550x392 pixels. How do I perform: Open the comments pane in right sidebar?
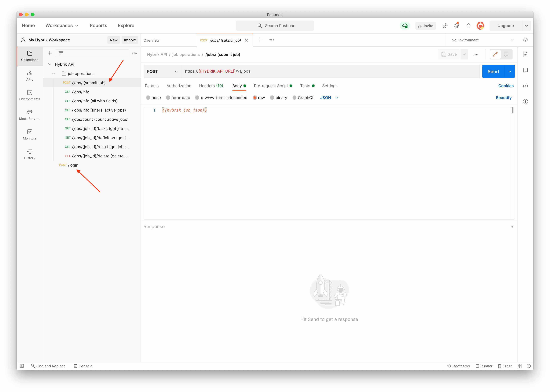525,70
